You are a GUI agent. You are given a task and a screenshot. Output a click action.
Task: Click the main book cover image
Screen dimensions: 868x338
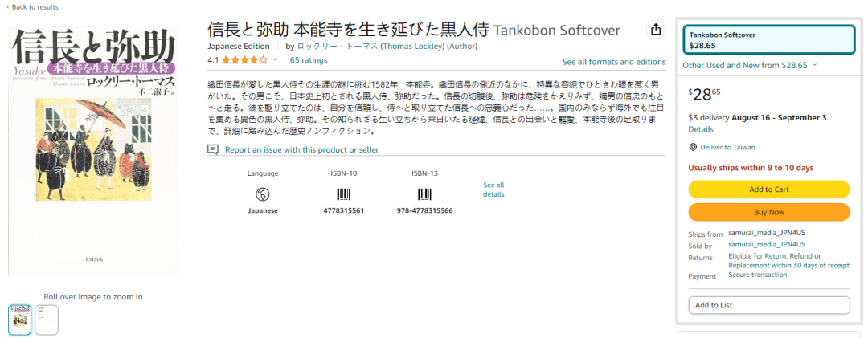click(x=93, y=150)
